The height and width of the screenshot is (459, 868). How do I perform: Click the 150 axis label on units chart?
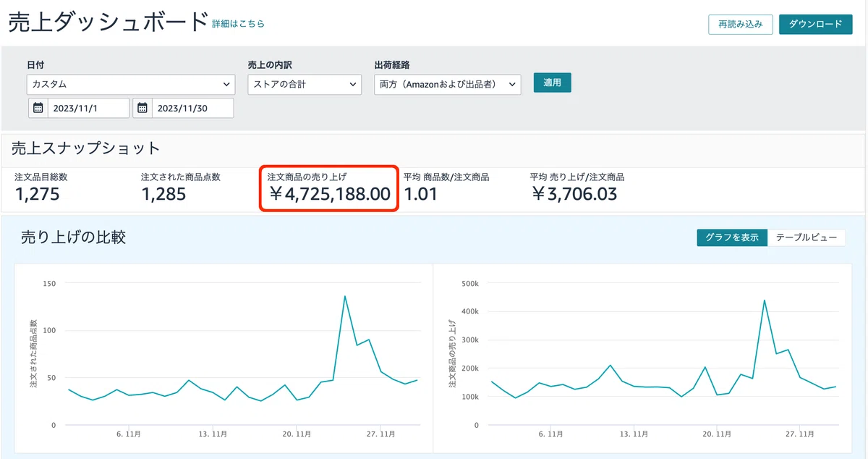tap(49, 283)
